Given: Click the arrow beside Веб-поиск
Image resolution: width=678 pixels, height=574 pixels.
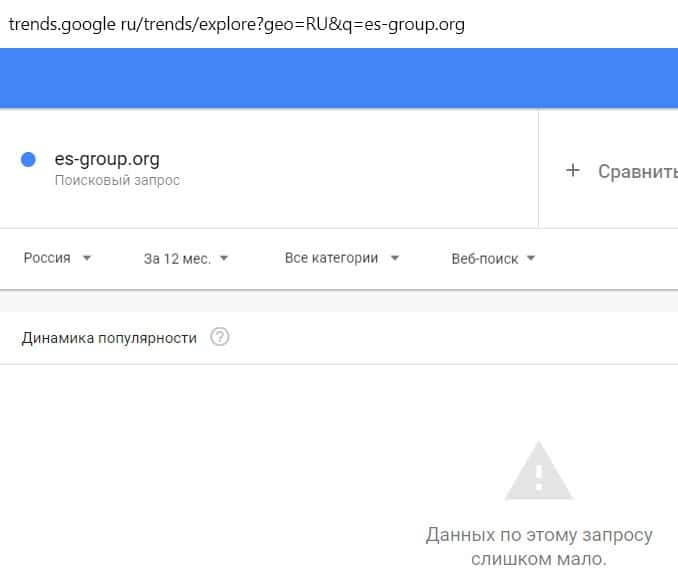Looking at the screenshot, I should 531,258.
